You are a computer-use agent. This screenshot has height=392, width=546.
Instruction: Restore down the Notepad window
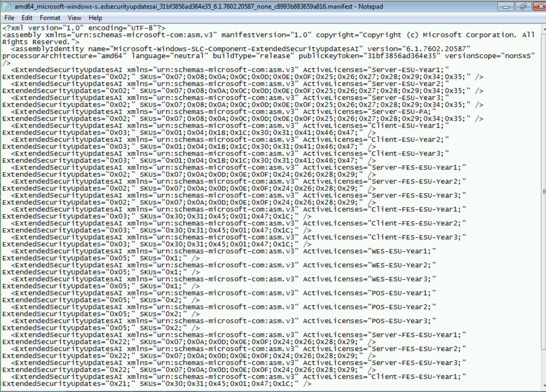point(523,6)
